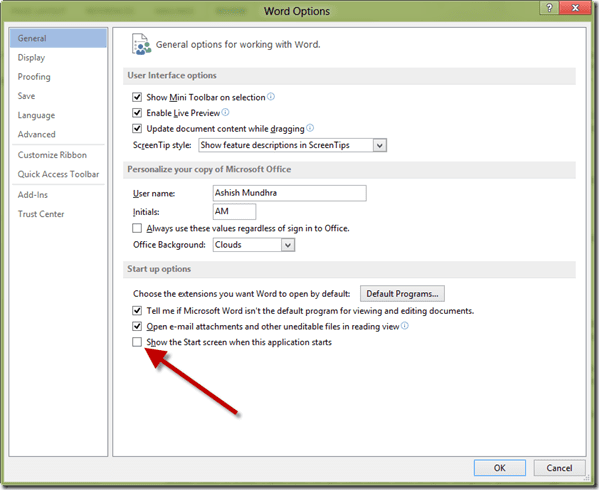Click 'Personalize your copy of Microsoft Office' header
This screenshot has width=599, height=490.
tap(209, 170)
